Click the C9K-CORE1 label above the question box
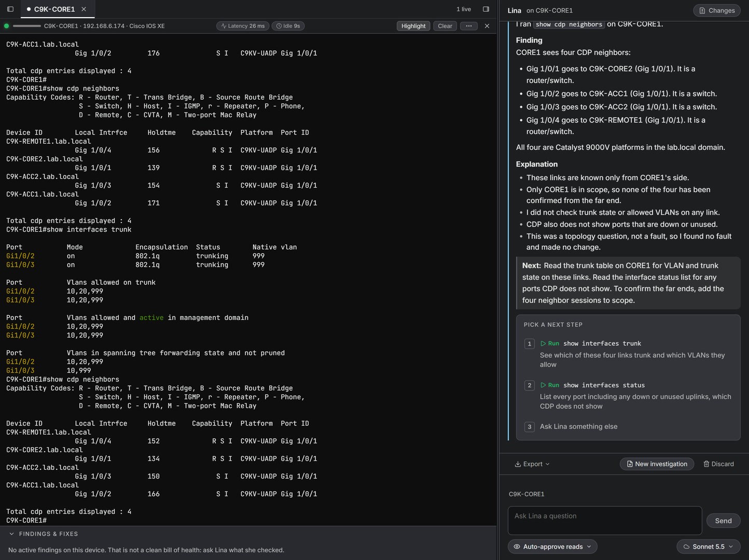This screenshot has height=560, width=749. click(x=526, y=494)
